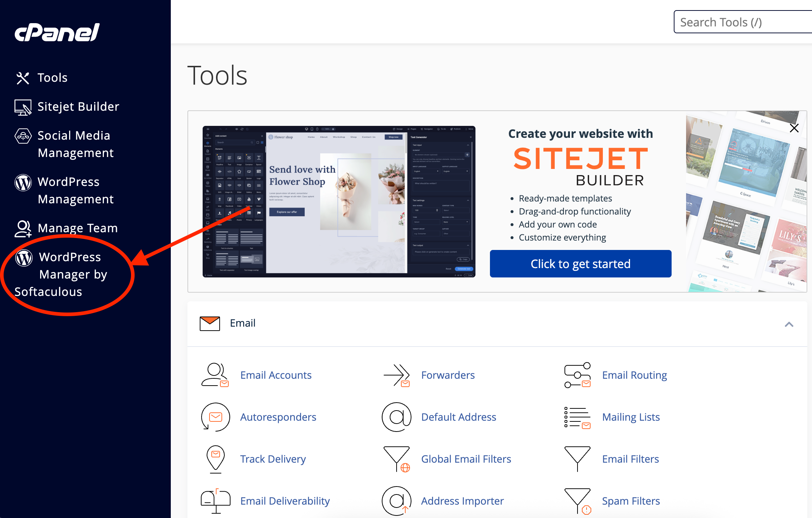Click the Email section header title
Viewport: 812px width, 518px height.
pos(243,323)
